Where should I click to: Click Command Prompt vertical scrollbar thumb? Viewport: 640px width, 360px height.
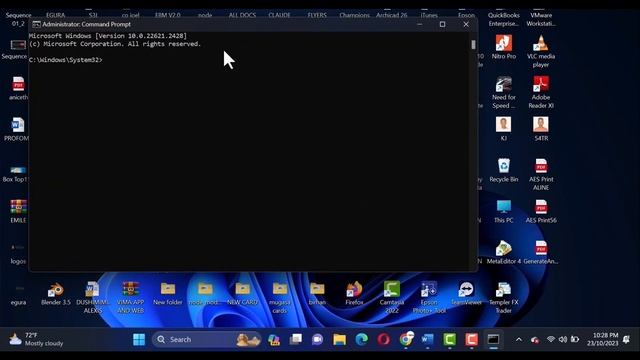pyautogui.click(x=473, y=44)
